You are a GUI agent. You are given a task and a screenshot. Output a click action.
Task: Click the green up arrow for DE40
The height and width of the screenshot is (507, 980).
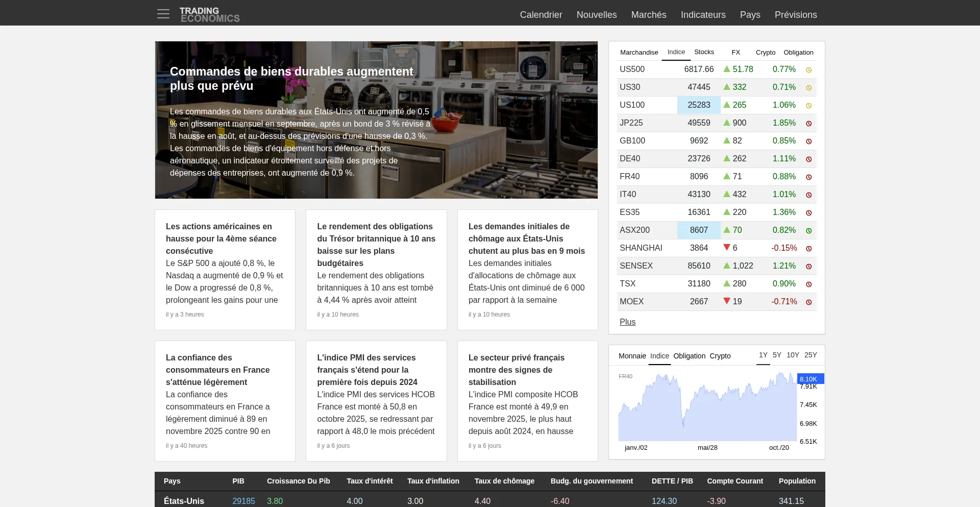(726, 158)
